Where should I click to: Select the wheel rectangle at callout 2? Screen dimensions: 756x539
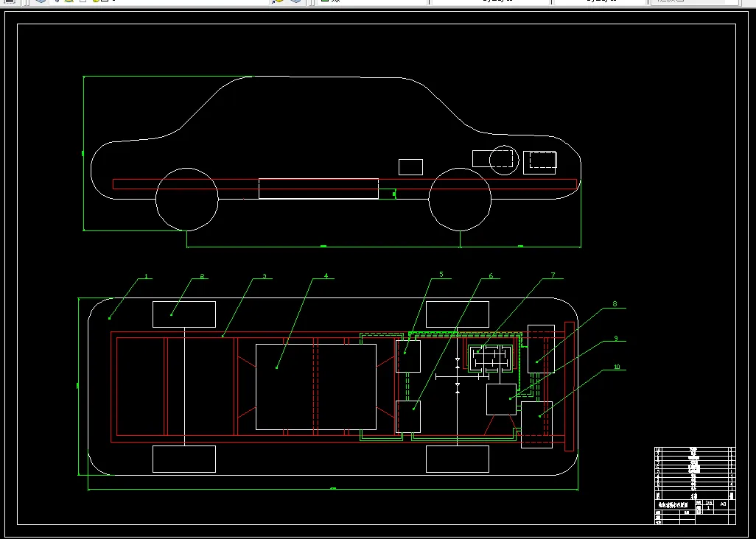pos(184,314)
